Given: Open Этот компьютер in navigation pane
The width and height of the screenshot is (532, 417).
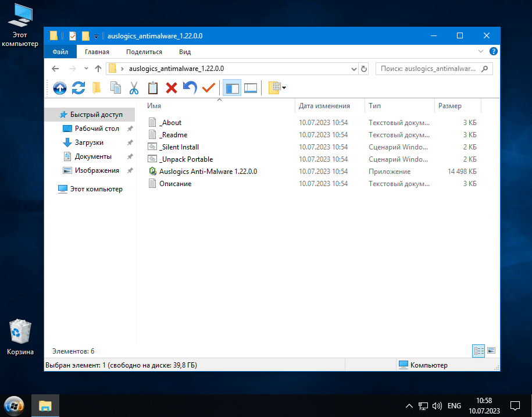Looking at the screenshot, I should pos(90,189).
